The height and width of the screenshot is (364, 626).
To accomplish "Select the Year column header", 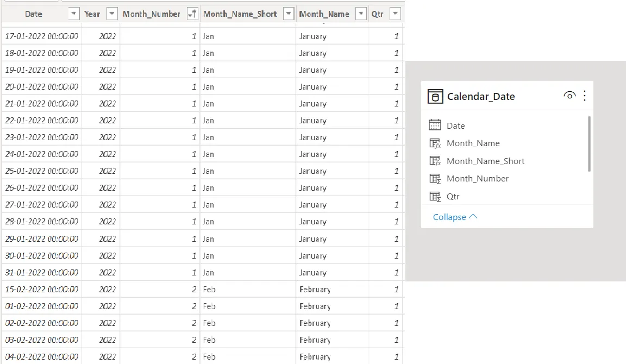I will coord(91,14).
